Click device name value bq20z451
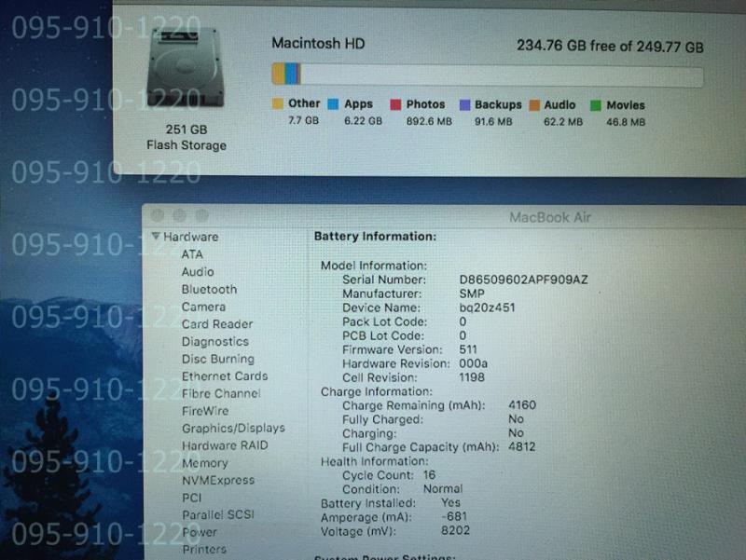The image size is (746, 560). pyautogui.click(x=487, y=307)
